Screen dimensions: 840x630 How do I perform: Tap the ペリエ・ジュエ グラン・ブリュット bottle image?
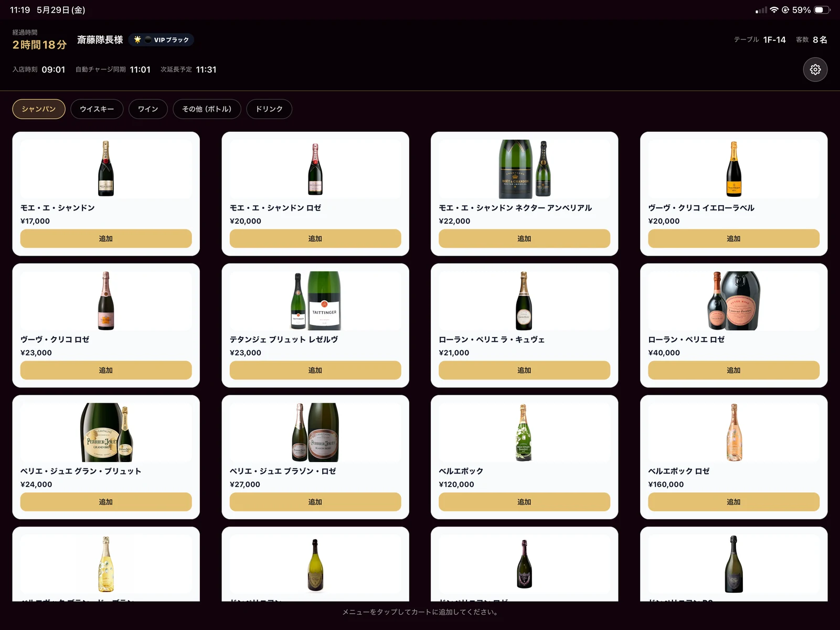pos(106,432)
